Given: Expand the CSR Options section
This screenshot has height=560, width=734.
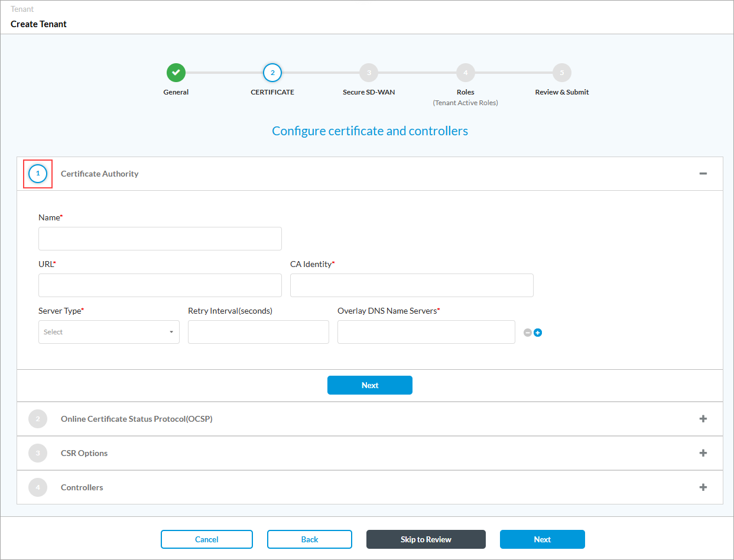Looking at the screenshot, I should click(x=703, y=453).
